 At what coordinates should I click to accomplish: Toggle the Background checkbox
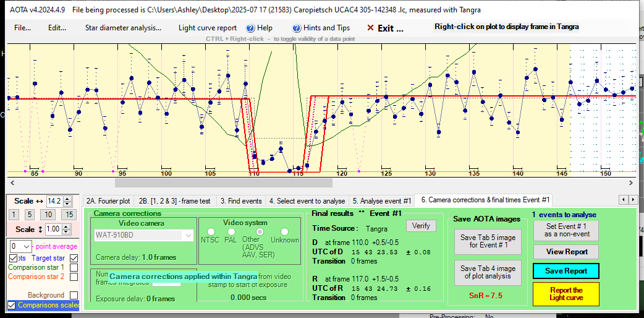coord(74,295)
